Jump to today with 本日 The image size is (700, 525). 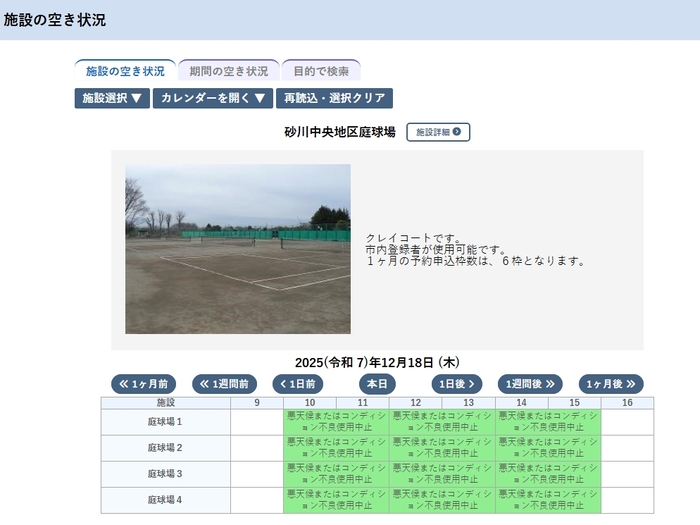click(x=377, y=384)
